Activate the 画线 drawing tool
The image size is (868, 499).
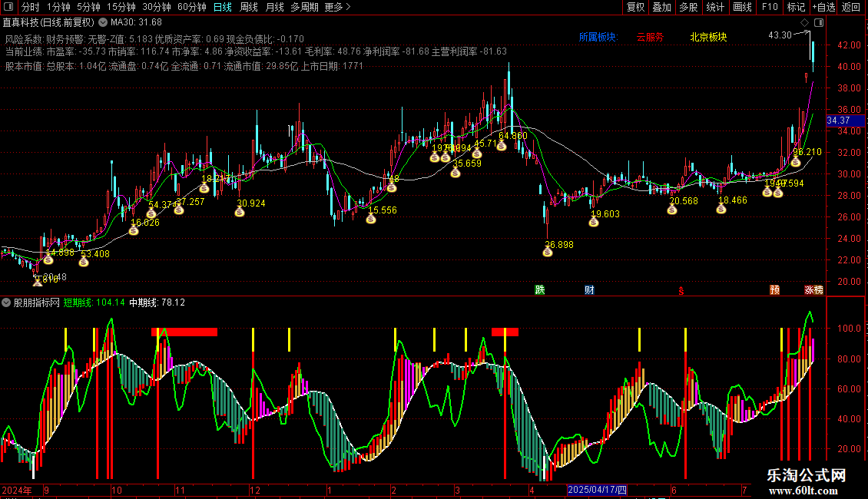[x=742, y=7]
